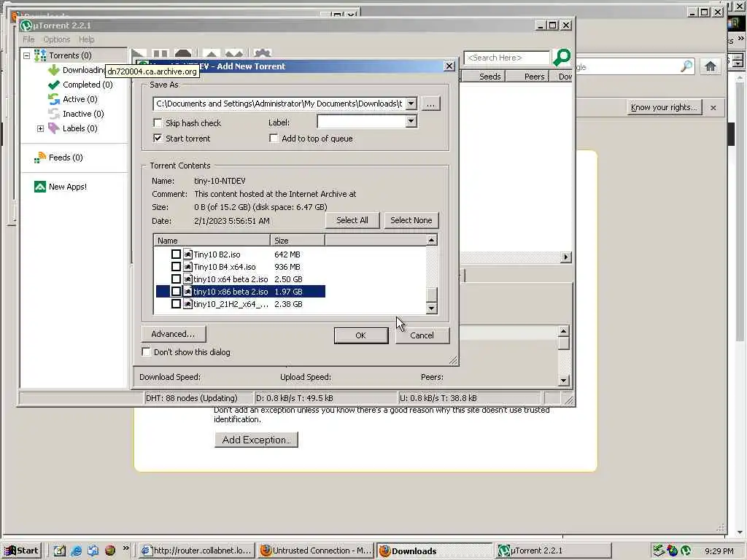Click the µTorrent system tray icon
The height and width of the screenshot is (560, 747).
[x=686, y=551]
